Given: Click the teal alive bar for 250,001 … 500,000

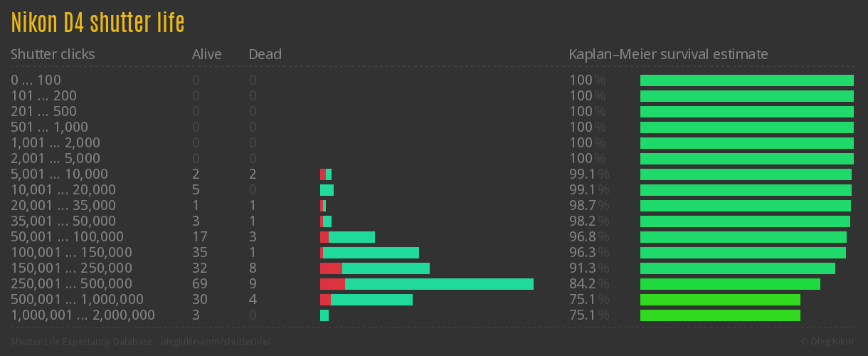Looking at the screenshot, I should pyautogui.click(x=439, y=284).
